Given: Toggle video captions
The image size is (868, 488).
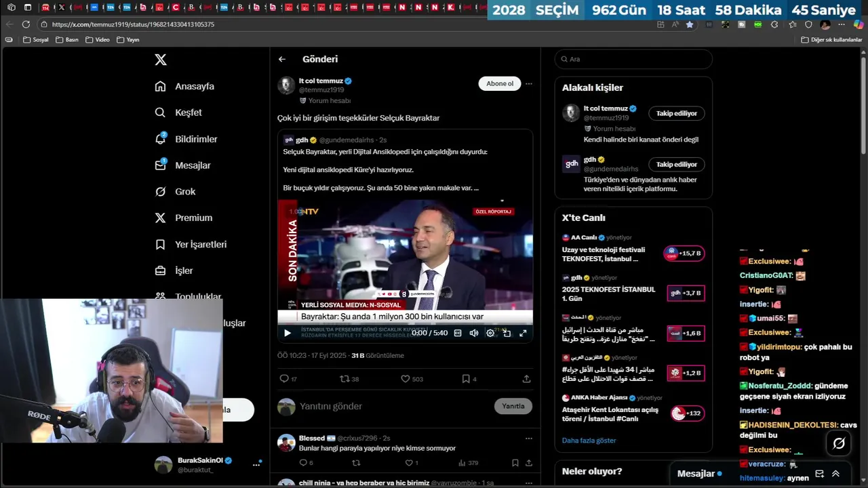Looking at the screenshot, I should [458, 333].
